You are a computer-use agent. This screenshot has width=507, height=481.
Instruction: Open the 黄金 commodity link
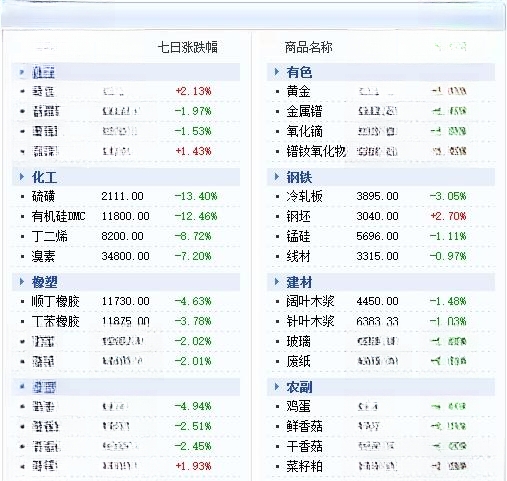(298, 91)
